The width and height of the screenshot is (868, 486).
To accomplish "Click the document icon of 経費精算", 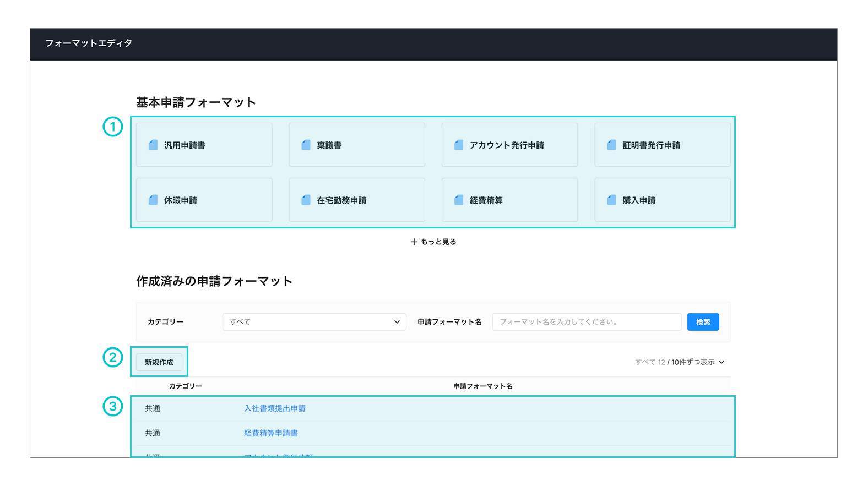I will (458, 200).
